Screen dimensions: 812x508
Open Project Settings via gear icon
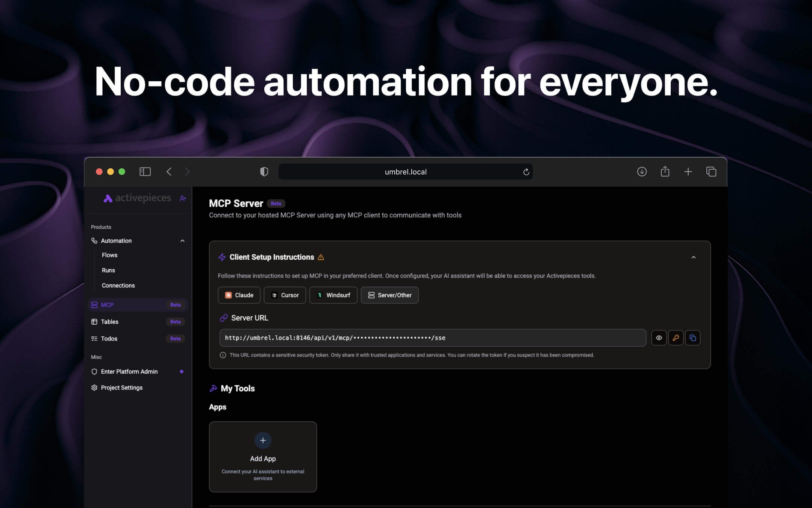pyautogui.click(x=121, y=387)
